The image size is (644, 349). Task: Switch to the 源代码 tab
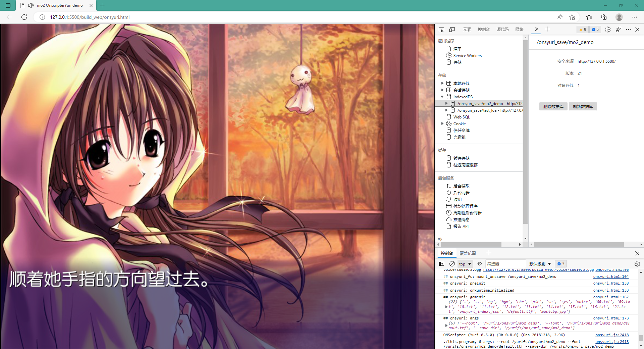[x=502, y=30]
